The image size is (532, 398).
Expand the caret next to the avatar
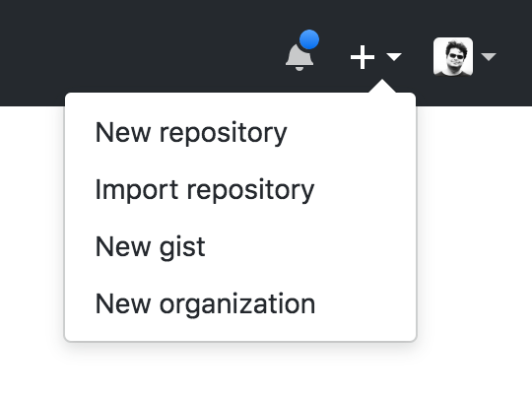[489, 57]
